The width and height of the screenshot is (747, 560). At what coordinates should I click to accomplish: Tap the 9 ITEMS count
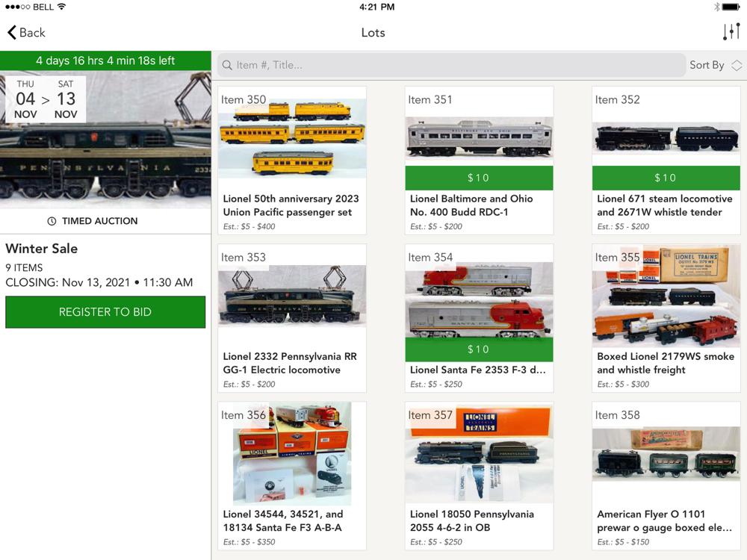pyautogui.click(x=24, y=267)
